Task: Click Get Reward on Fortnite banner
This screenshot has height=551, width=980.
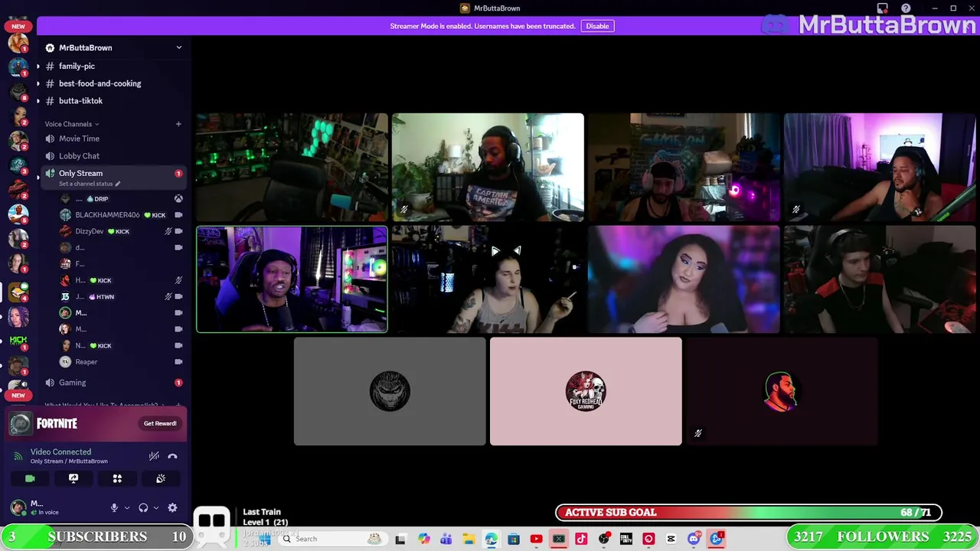Action: [x=160, y=423]
